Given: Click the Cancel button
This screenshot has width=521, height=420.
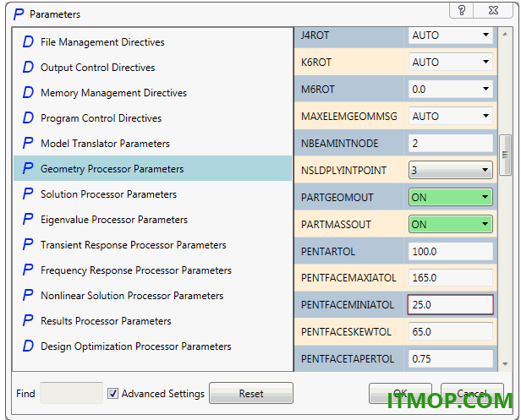Looking at the screenshot, I should pyautogui.click(x=472, y=394).
